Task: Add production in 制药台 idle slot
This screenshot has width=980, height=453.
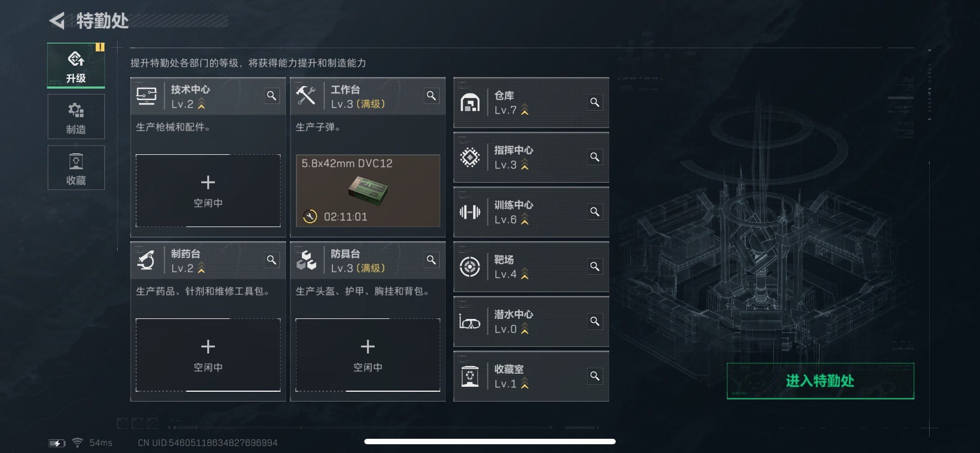Action: coord(208,355)
